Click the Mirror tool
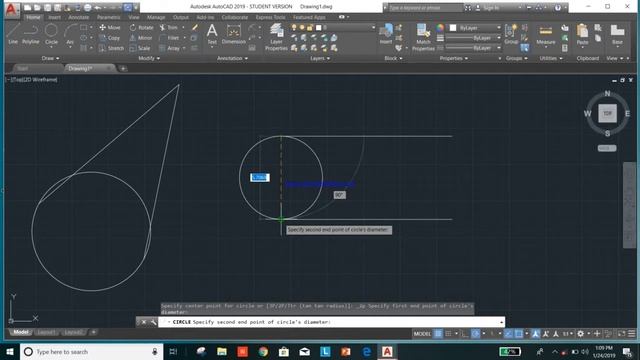Image resolution: width=640 pixels, height=360 pixels. [x=141, y=38]
